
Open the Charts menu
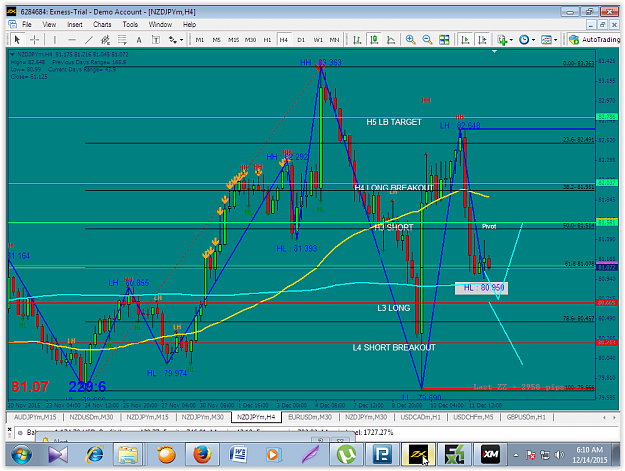click(102, 24)
